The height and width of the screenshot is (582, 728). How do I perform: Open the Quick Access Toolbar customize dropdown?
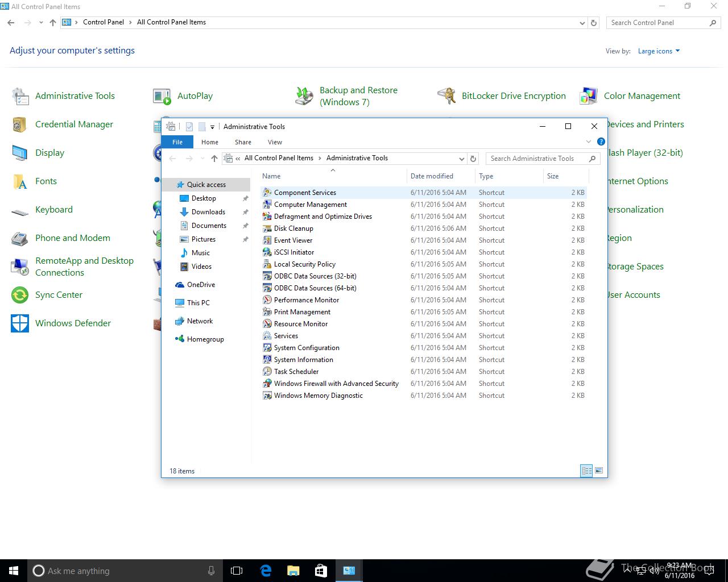tap(212, 127)
